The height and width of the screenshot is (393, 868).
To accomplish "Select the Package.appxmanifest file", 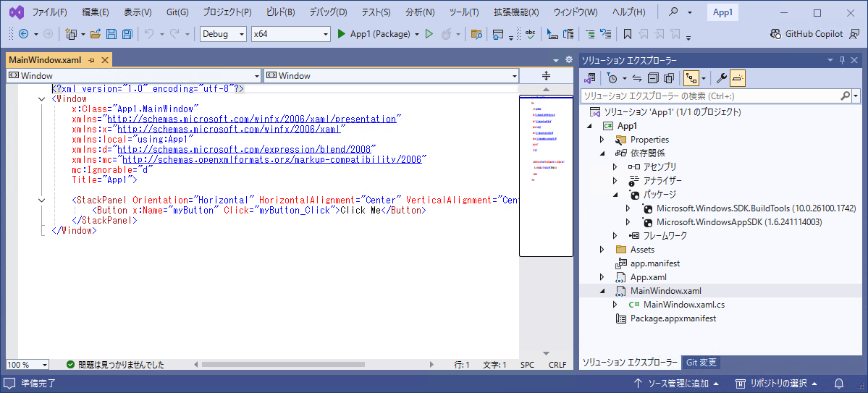I will [673, 318].
